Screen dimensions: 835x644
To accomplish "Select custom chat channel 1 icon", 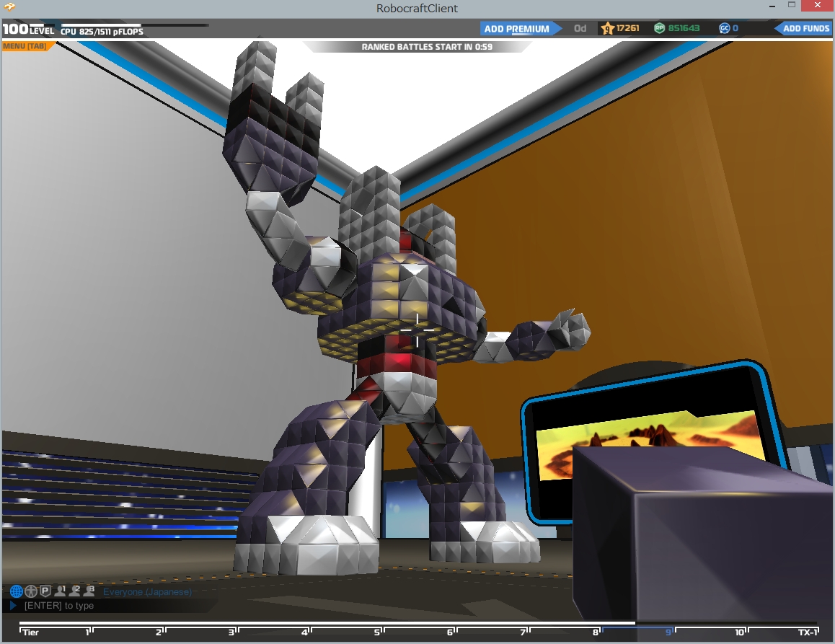I will (x=60, y=590).
